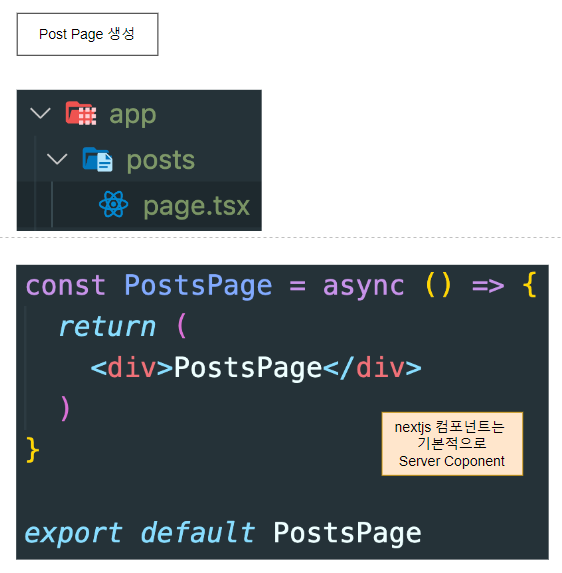Click the blue posts folder icon
Viewport: 562px width, 573px height.
(x=98, y=160)
